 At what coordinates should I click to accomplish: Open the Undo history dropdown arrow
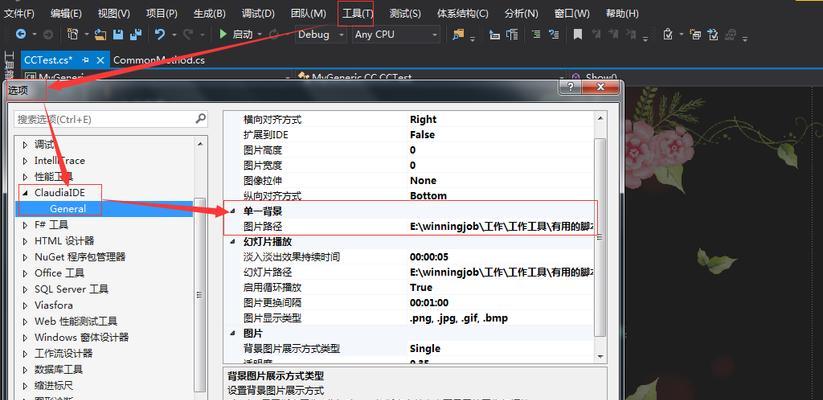[173, 34]
